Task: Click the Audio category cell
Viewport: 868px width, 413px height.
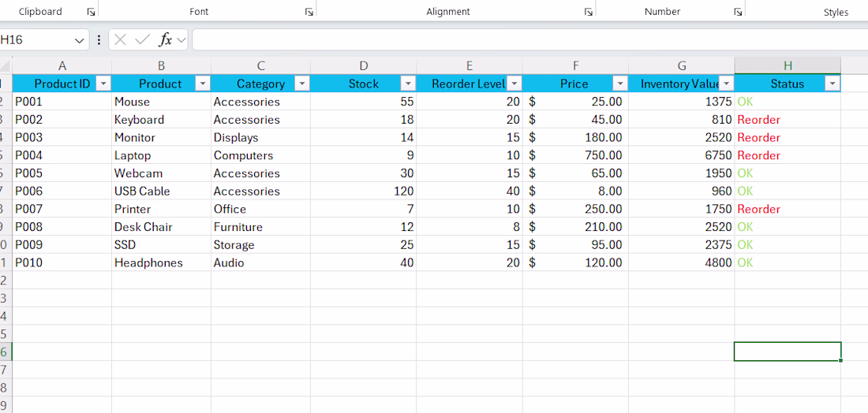Action: [260, 262]
